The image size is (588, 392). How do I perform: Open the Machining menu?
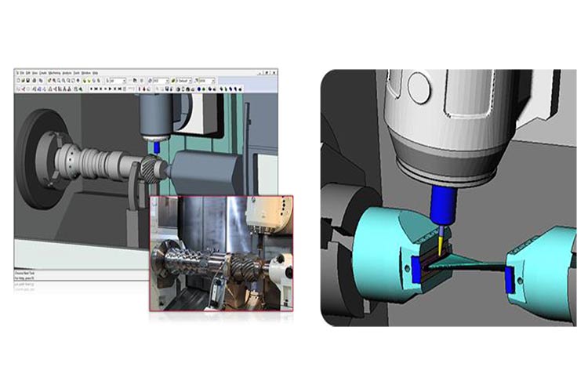coord(55,73)
